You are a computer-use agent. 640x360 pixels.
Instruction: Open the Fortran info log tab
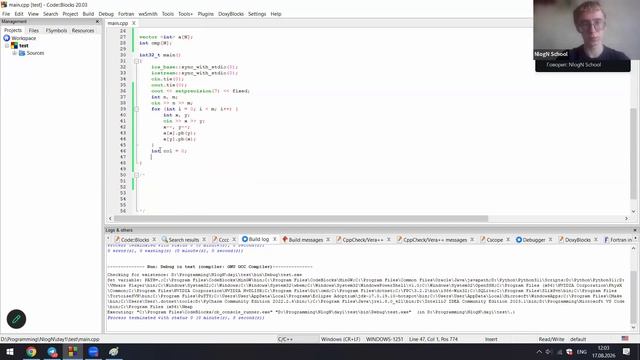click(x=618, y=240)
